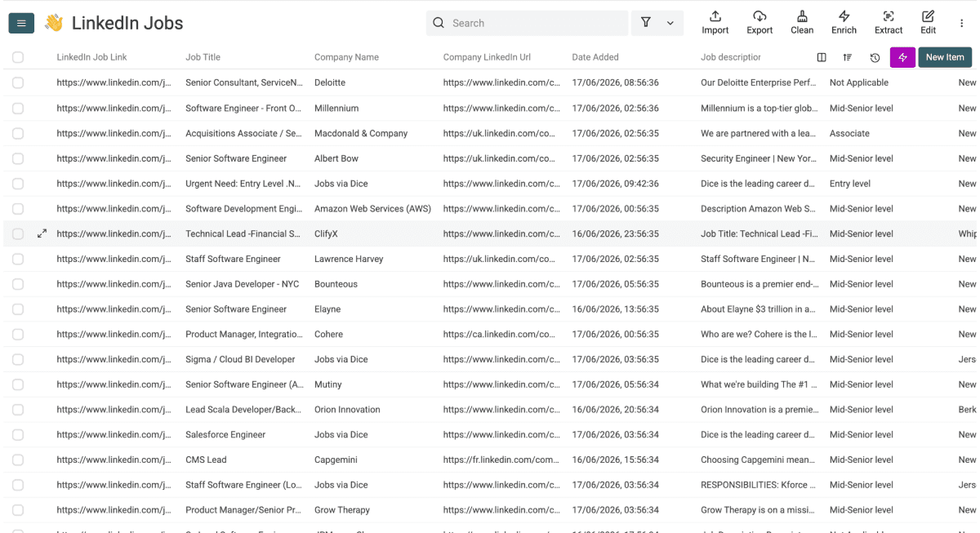Click the '17/06/2026, 09:42:36' date cell
Image resolution: width=980 pixels, height=533 pixels.
(616, 184)
